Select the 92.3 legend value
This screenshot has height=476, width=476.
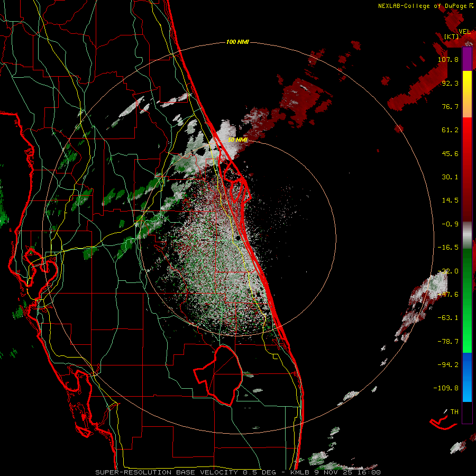pyautogui.click(x=450, y=83)
